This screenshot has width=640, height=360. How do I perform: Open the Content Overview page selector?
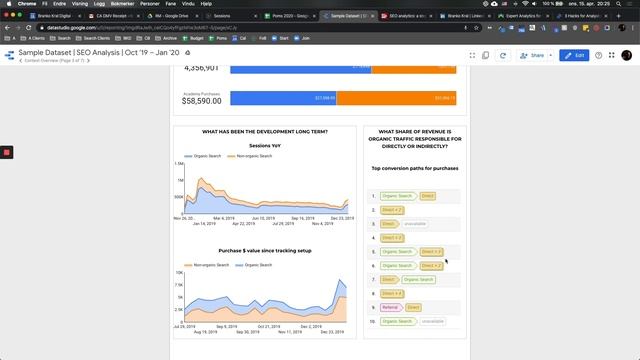tap(54, 61)
